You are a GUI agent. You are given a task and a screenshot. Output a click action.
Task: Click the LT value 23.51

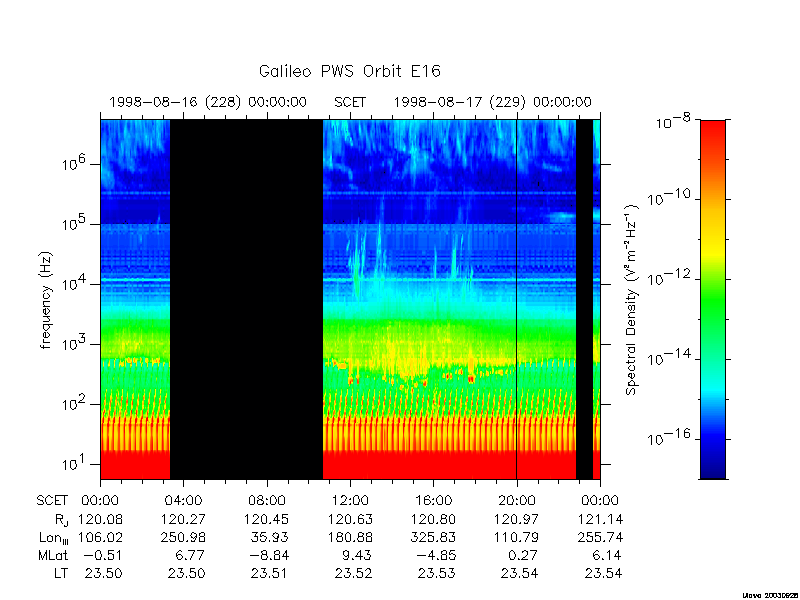point(269,573)
